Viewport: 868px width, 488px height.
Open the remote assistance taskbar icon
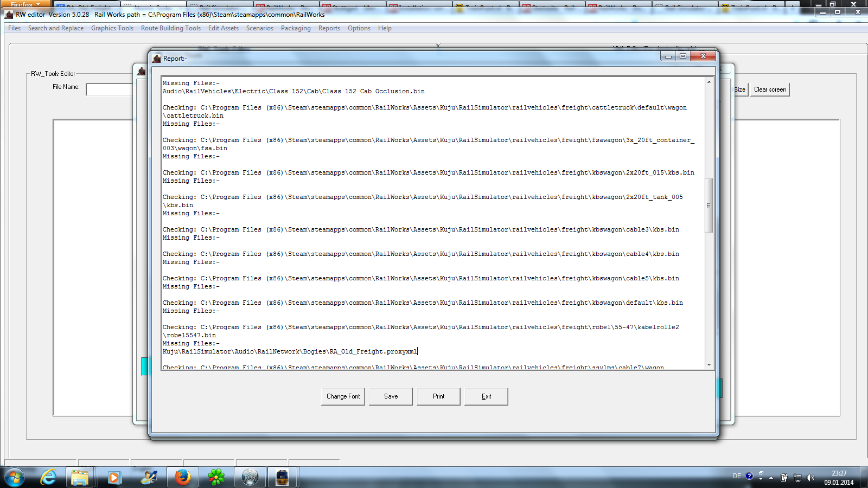coord(148,477)
